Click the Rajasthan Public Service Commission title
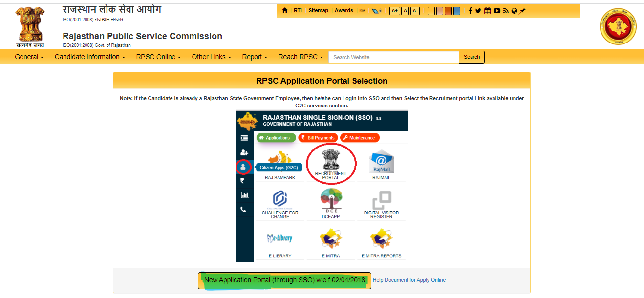Image resolution: width=644 pixels, height=298 pixels. point(143,36)
